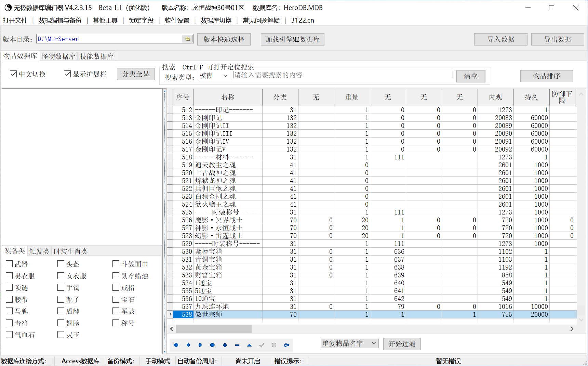The width and height of the screenshot is (588, 366).
Task: Click the folder browse icon for 版本目录
Action: coord(188,39)
